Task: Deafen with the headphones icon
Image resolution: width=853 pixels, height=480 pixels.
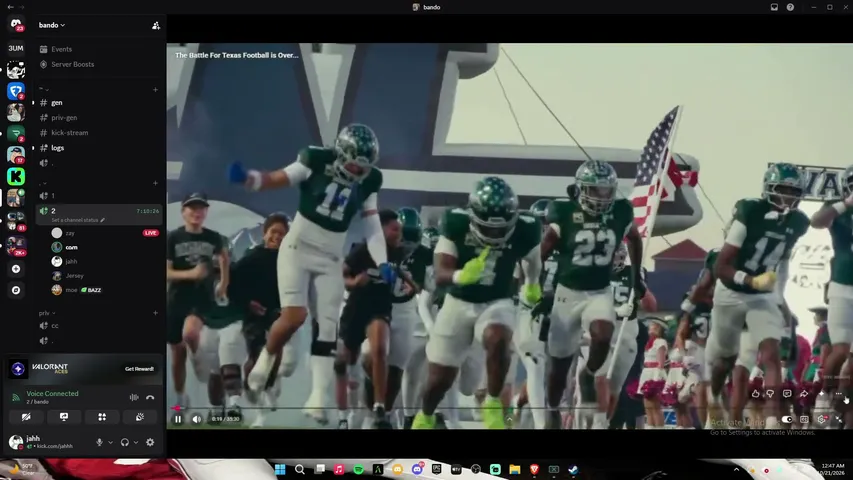Action: click(x=125, y=442)
